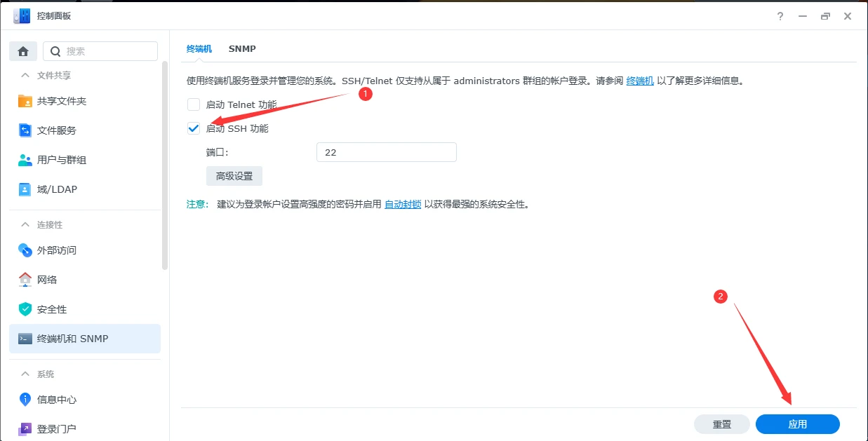
Task: Open the 高级设置 dialog
Action: click(x=234, y=175)
